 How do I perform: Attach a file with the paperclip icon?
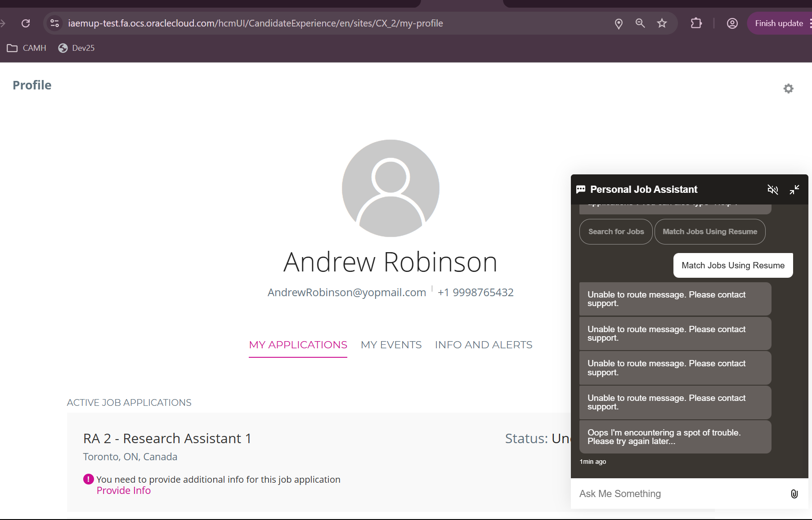pos(794,493)
